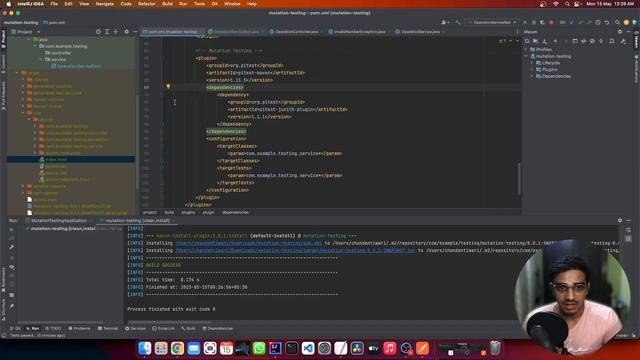Click the Debug bug icon in the top toolbar
Viewport: 640px width, 360px height.
533,22
